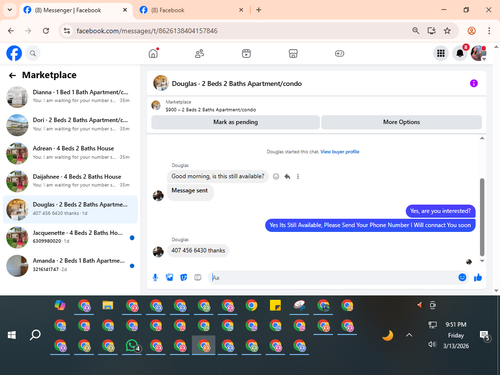Open a new browser tab
This screenshot has height=375, width=500.
tap(259, 10)
